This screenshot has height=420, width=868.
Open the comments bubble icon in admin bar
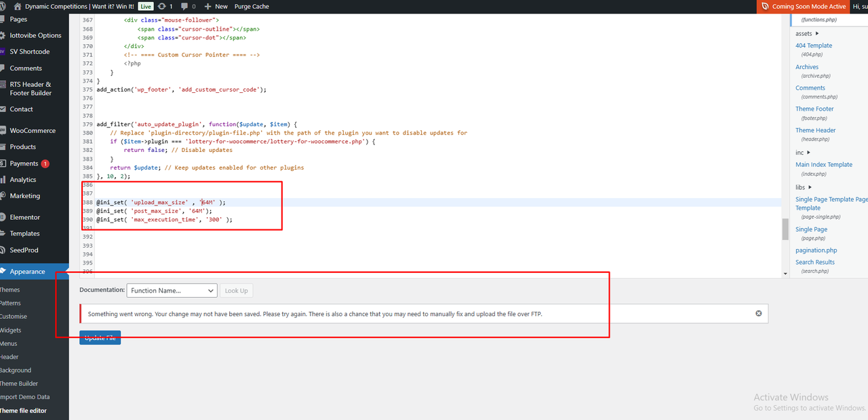pos(184,6)
